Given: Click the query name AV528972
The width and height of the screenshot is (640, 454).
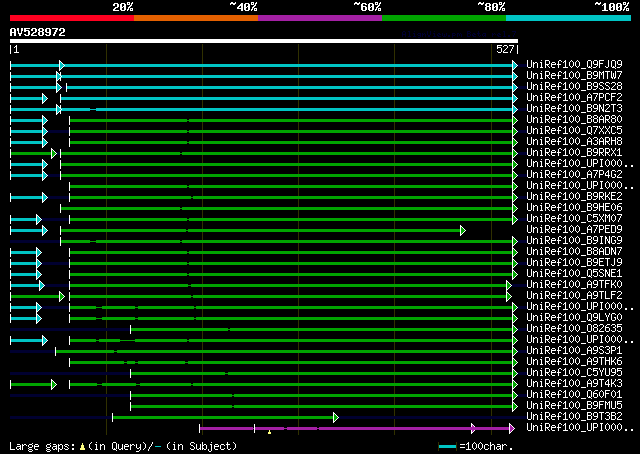Looking at the screenshot, I should click(x=38, y=32).
